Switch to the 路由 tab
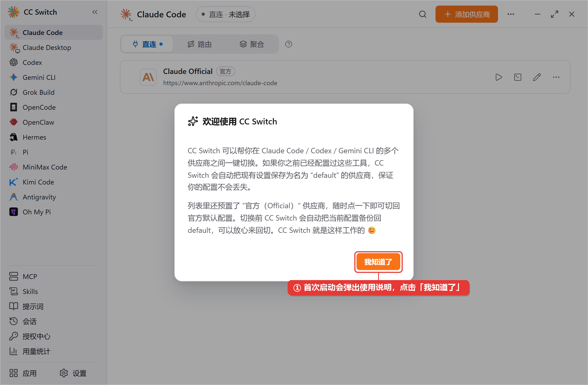Viewport: 588px width, 385px height. pyautogui.click(x=199, y=44)
